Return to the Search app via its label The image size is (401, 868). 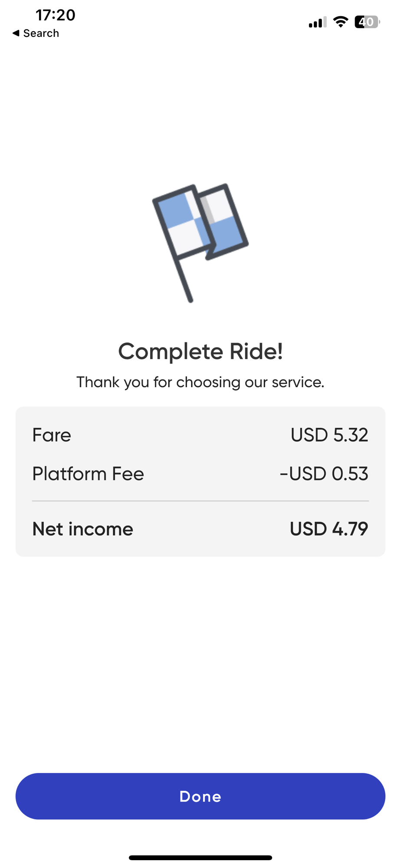tap(41, 33)
